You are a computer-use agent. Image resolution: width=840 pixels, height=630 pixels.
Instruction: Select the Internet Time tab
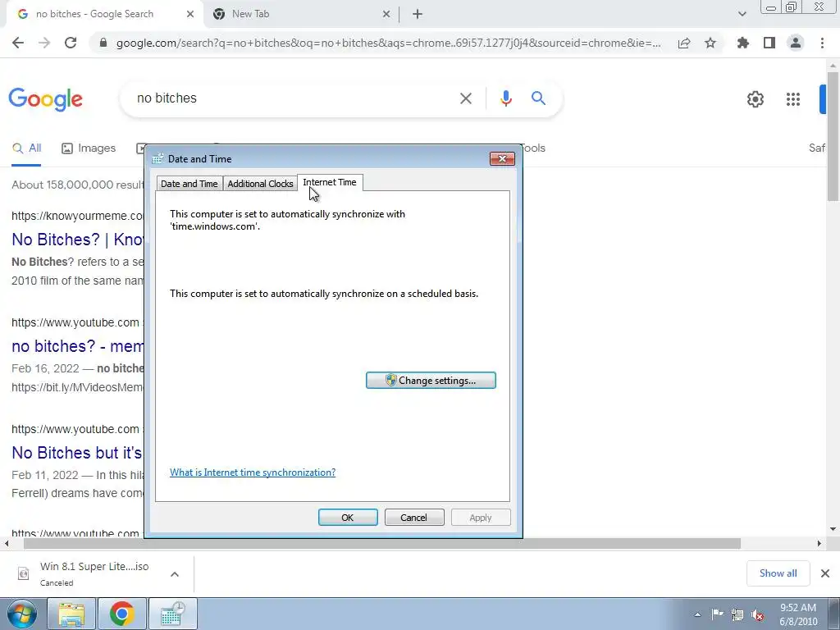[330, 182]
